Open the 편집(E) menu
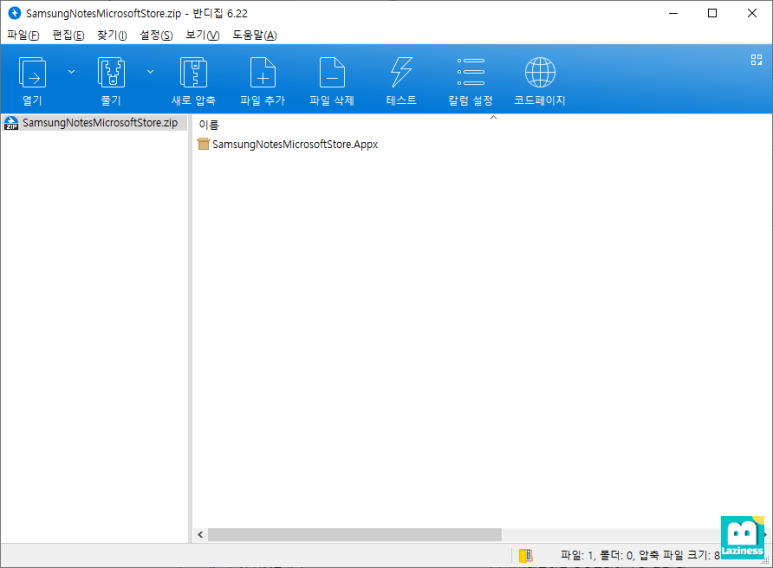Screen dimensions: 773x568 tap(68, 35)
